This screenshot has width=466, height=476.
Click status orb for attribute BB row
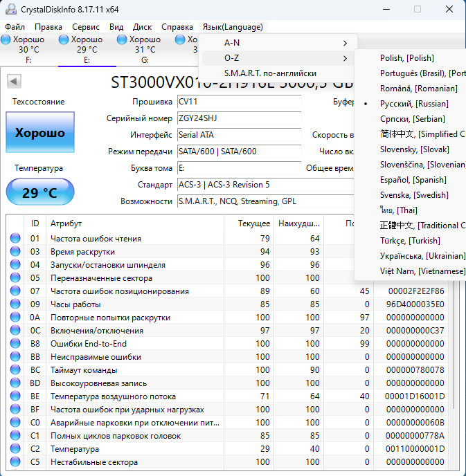coord(15,357)
